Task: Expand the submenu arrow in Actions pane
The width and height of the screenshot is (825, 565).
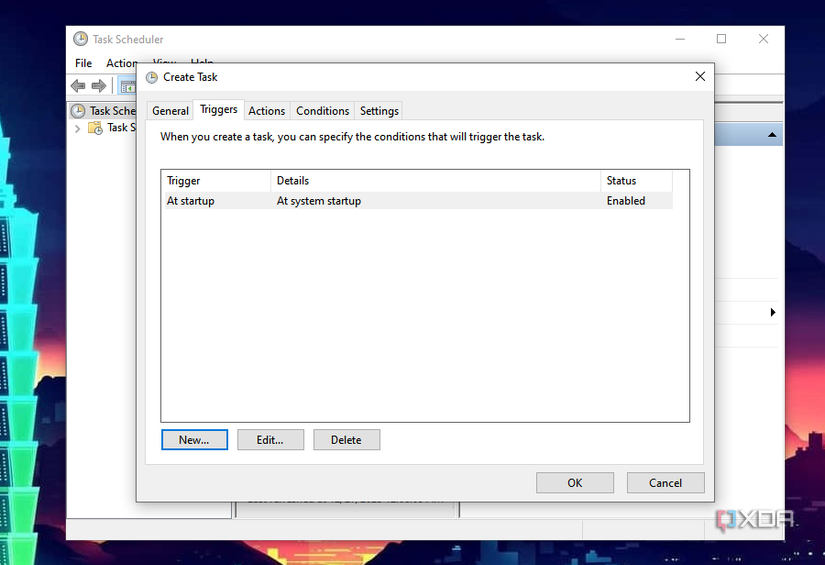Action: click(772, 312)
